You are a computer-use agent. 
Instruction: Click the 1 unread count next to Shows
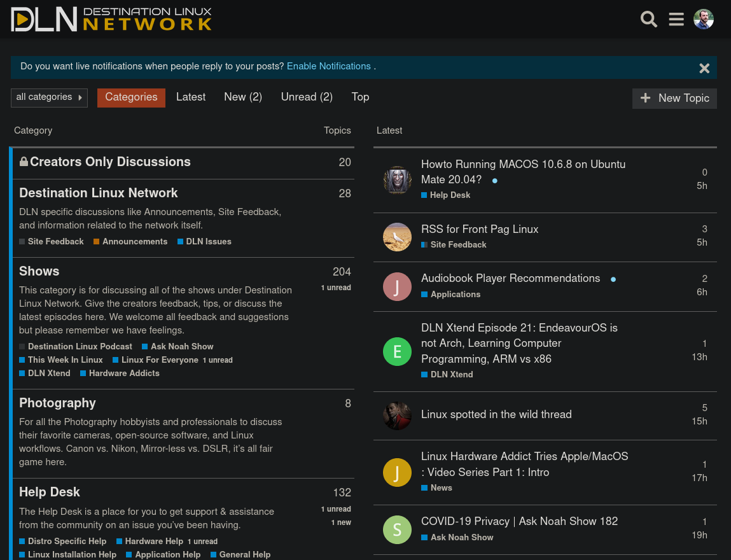[x=336, y=288]
